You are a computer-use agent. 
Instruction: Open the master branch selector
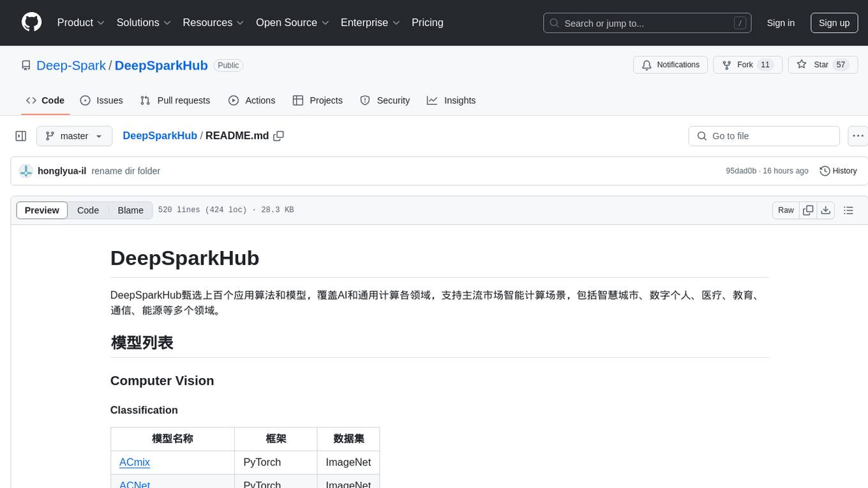pyautogui.click(x=74, y=136)
